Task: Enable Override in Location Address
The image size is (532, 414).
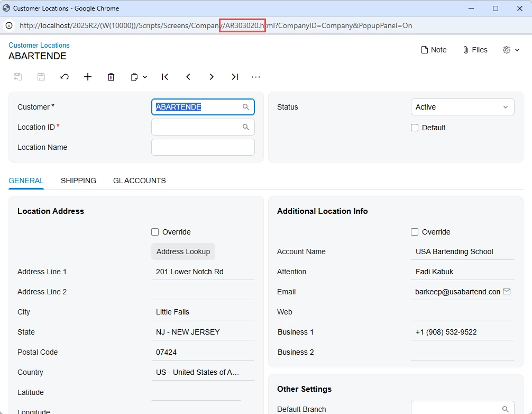Action: (155, 232)
